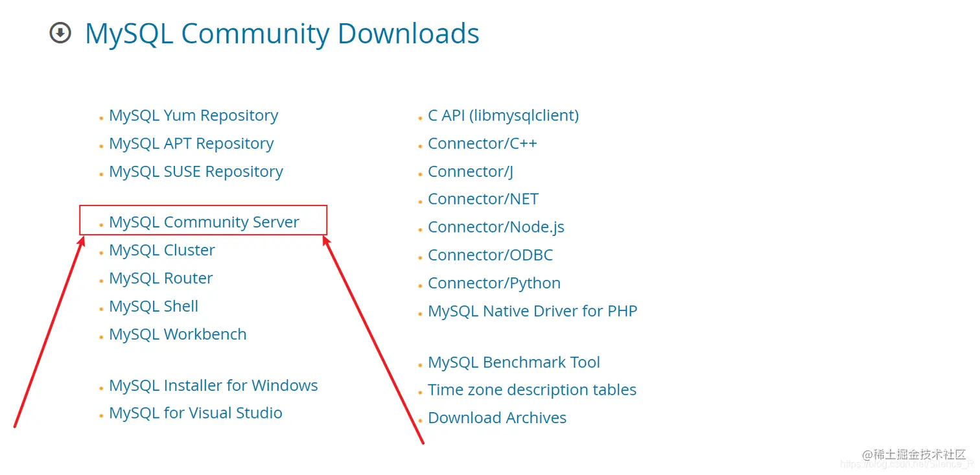Open the Connector/J download page
The height and width of the screenshot is (475, 980).
pyautogui.click(x=471, y=171)
